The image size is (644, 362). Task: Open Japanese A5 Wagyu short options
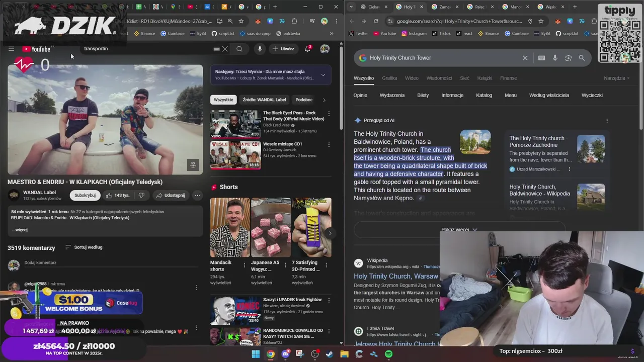click(x=285, y=265)
